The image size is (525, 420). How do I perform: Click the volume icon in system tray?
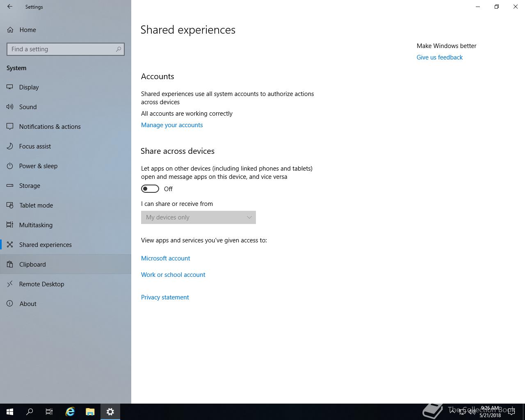point(472,411)
